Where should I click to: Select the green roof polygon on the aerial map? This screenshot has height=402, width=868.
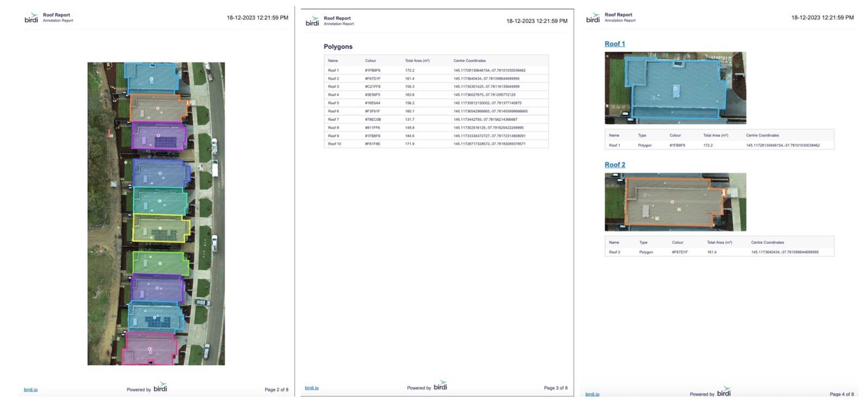[x=161, y=263]
